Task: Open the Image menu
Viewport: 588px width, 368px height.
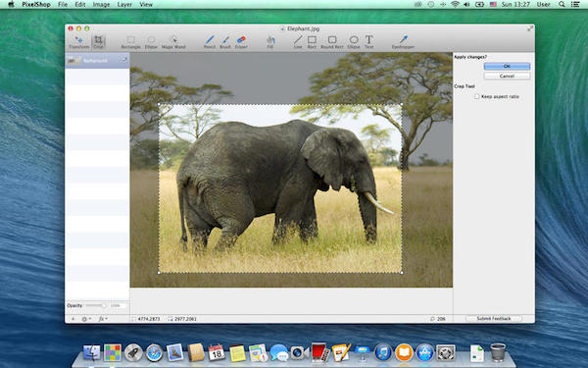Action: tap(101, 5)
